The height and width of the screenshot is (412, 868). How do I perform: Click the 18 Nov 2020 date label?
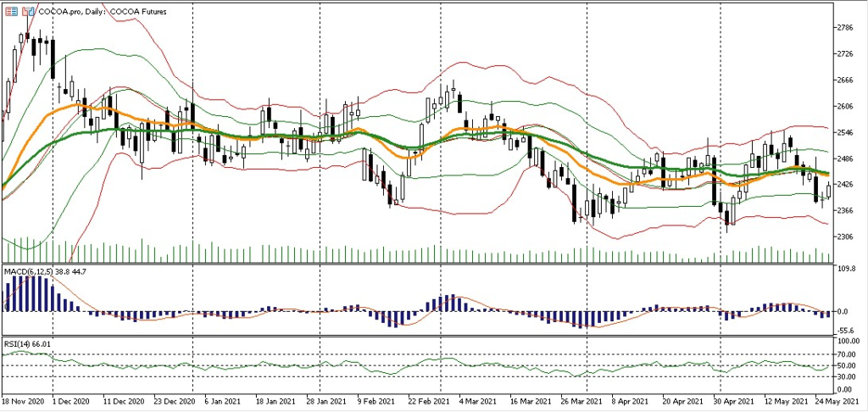(21, 401)
